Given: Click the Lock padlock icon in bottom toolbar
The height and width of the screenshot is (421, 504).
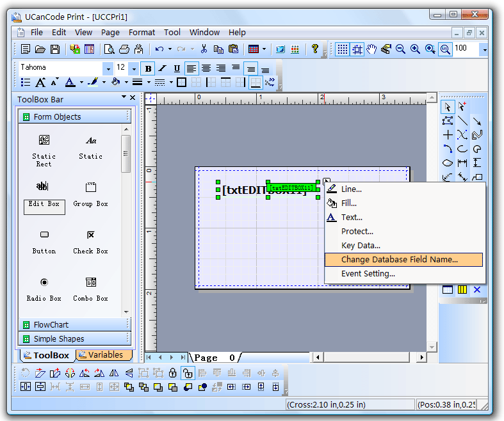Looking at the screenshot, I should tap(173, 373).
